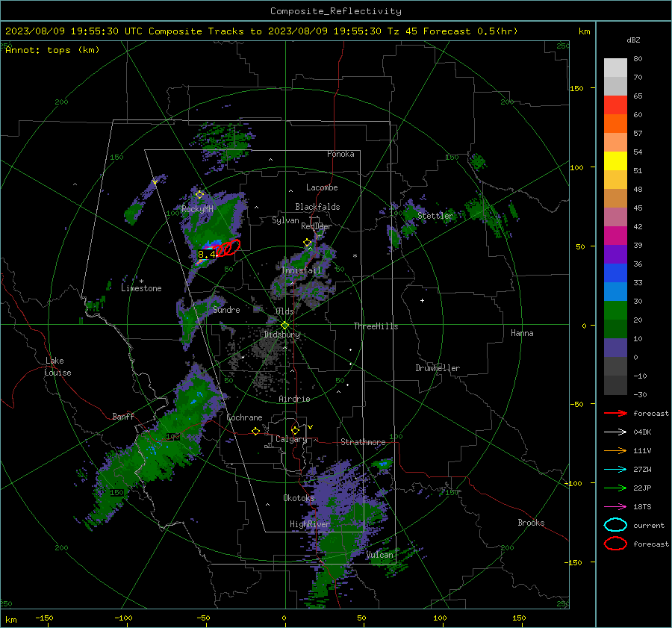Click the yellow v marker northwest of RockyMH
This screenshot has height=628, width=672.
tap(155, 182)
